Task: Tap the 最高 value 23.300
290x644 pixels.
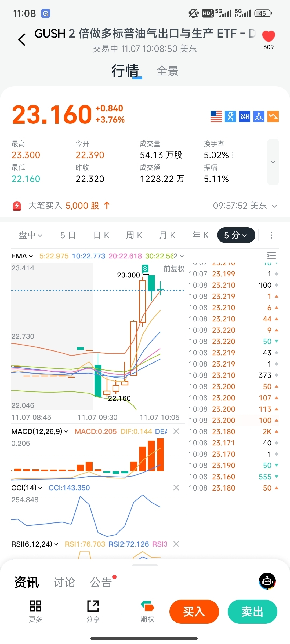Action: point(26,155)
